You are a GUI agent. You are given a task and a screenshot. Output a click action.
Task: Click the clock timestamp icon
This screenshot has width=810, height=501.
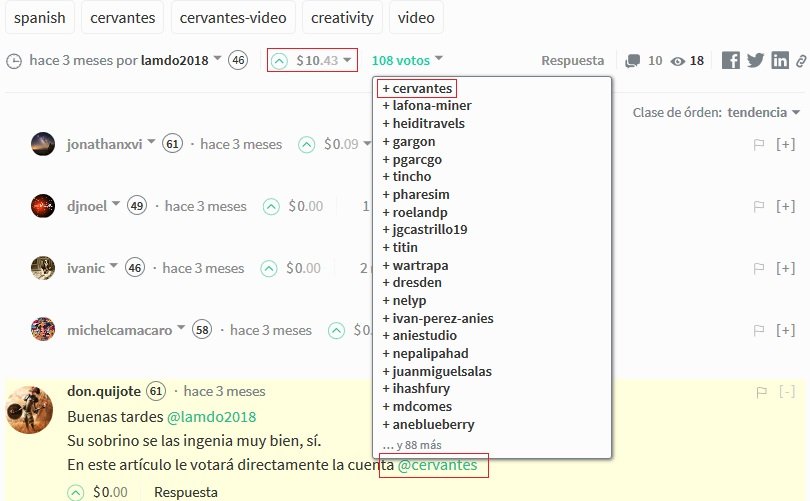14,61
